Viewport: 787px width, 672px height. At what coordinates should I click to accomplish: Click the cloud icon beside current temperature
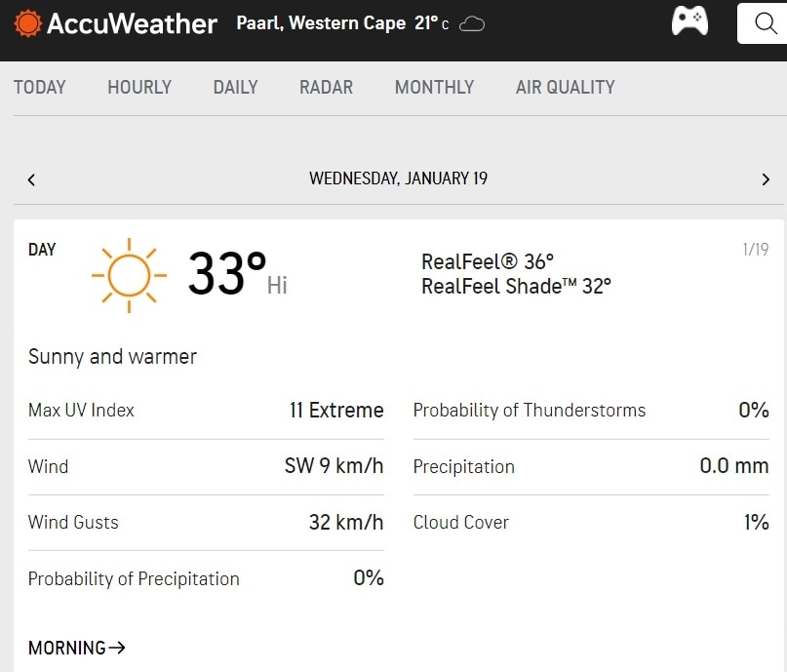pyautogui.click(x=472, y=23)
